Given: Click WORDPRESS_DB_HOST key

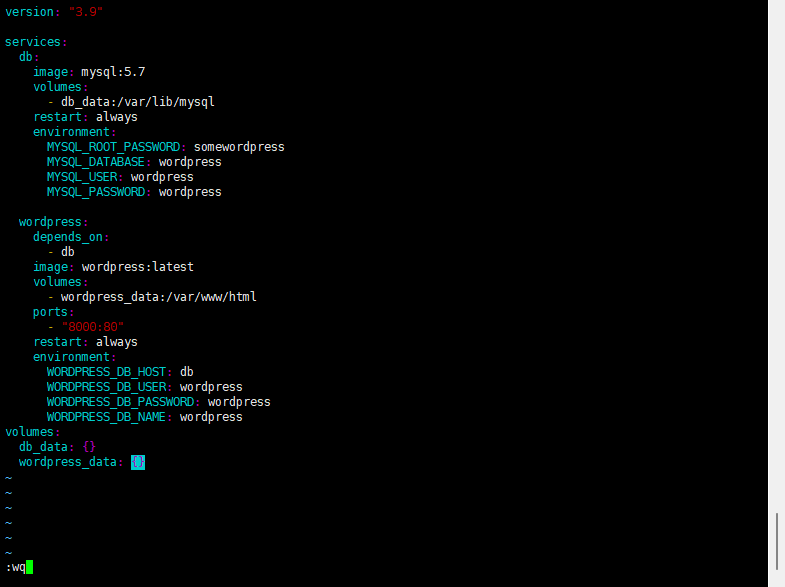Looking at the screenshot, I should pyautogui.click(x=106, y=372).
